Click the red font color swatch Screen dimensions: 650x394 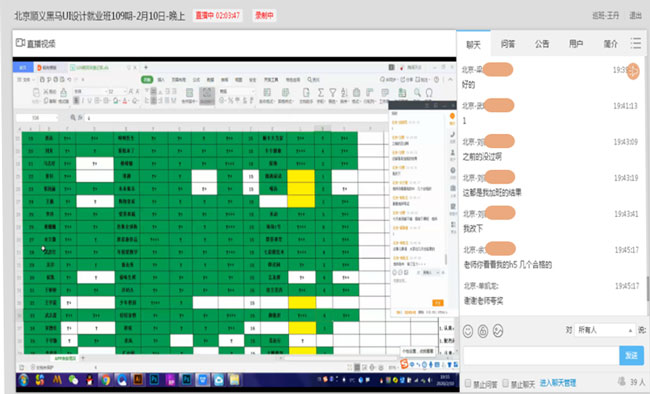point(124,101)
